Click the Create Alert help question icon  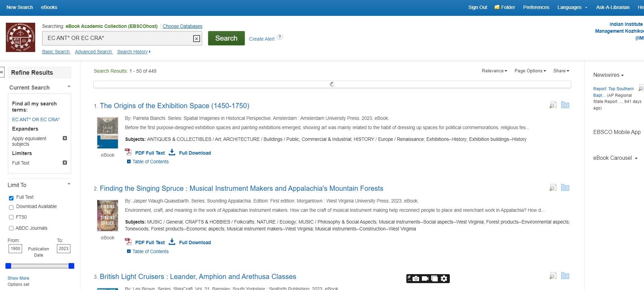[280, 37]
